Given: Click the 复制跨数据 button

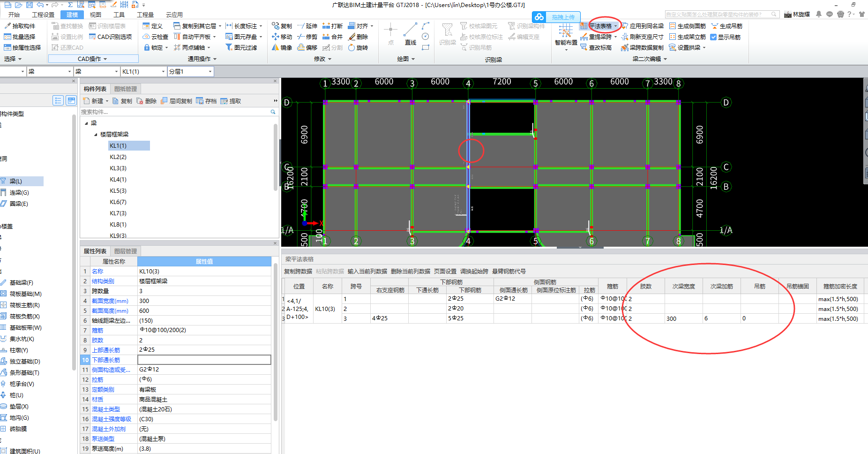Looking at the screenshot, I should coord(298,271).
